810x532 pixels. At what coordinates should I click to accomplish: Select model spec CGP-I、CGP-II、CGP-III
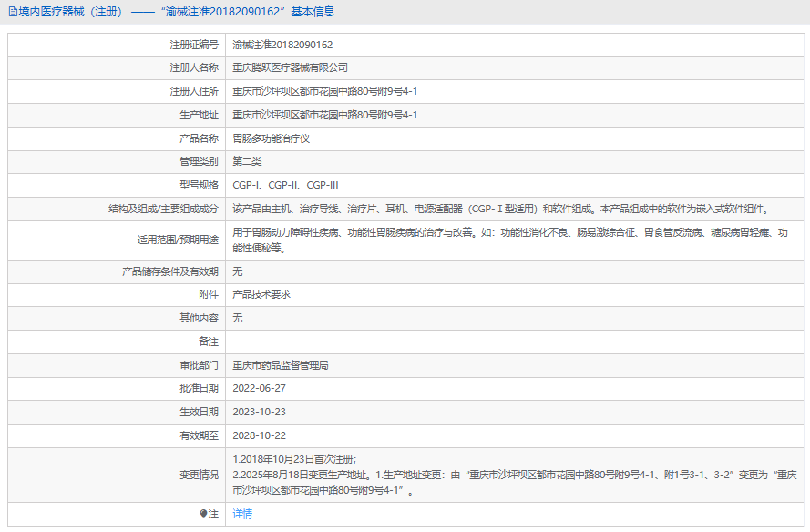285,185
